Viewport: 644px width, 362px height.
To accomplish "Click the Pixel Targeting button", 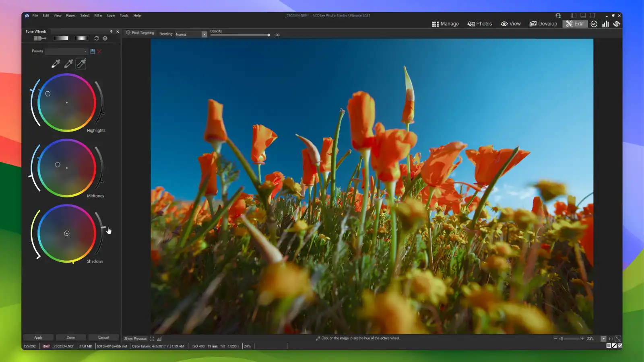I will coord(140,32).
